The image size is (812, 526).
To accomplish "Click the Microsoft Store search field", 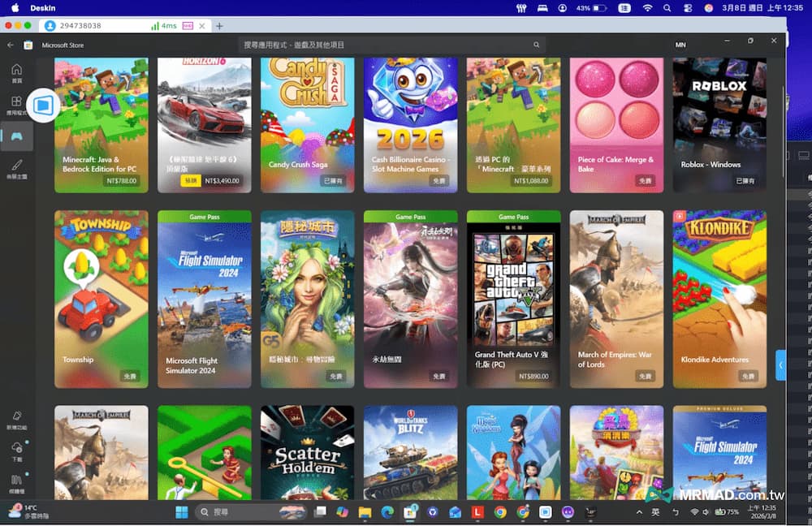I will coord(391,45).
